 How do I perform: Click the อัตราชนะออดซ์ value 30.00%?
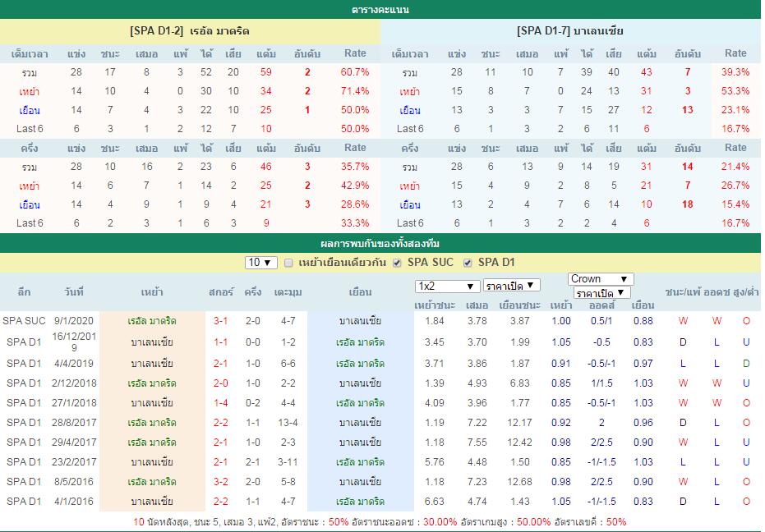click(440, 522)
